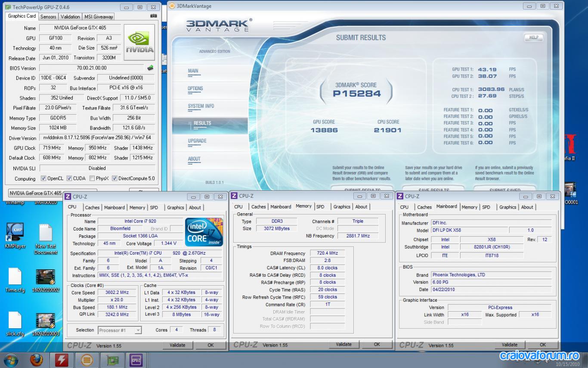
Task: Open Graphics tab in the CPU-Z Memory window
Action: (x=342, y=207)
